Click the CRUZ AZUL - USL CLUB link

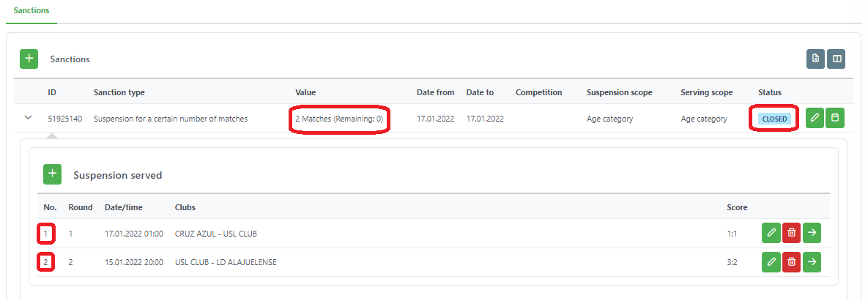click(x=215, y=234)
